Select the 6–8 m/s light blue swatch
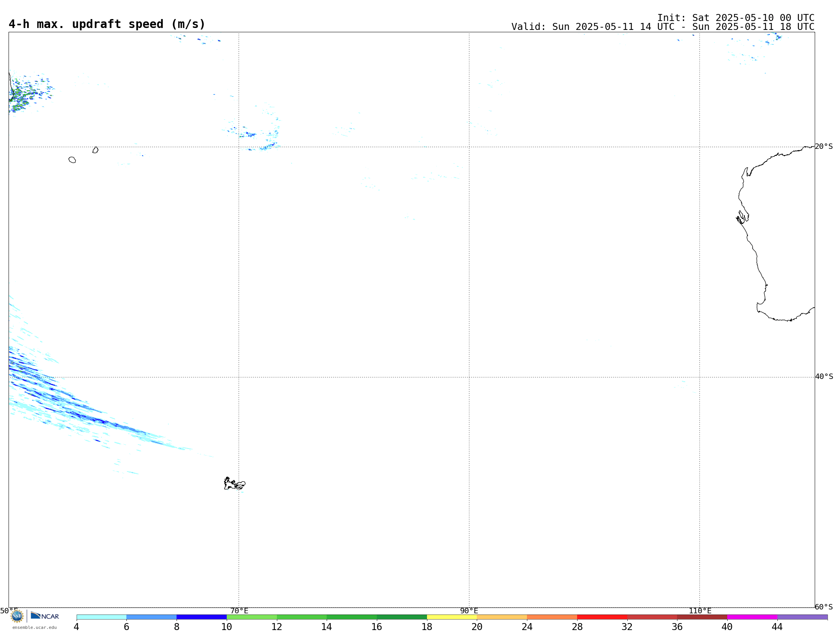The image size is (840, 632). pos(152,617)
